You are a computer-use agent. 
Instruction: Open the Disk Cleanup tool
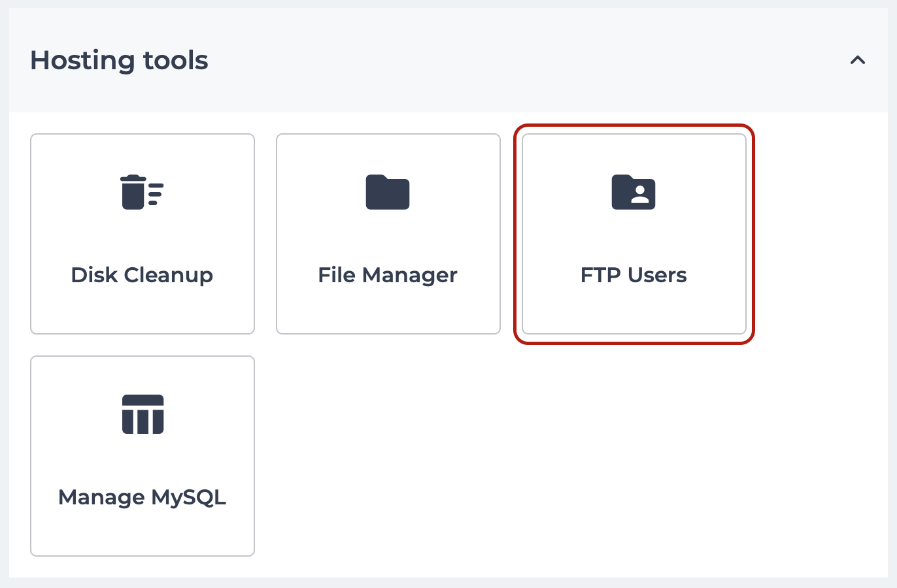point(142,234)
